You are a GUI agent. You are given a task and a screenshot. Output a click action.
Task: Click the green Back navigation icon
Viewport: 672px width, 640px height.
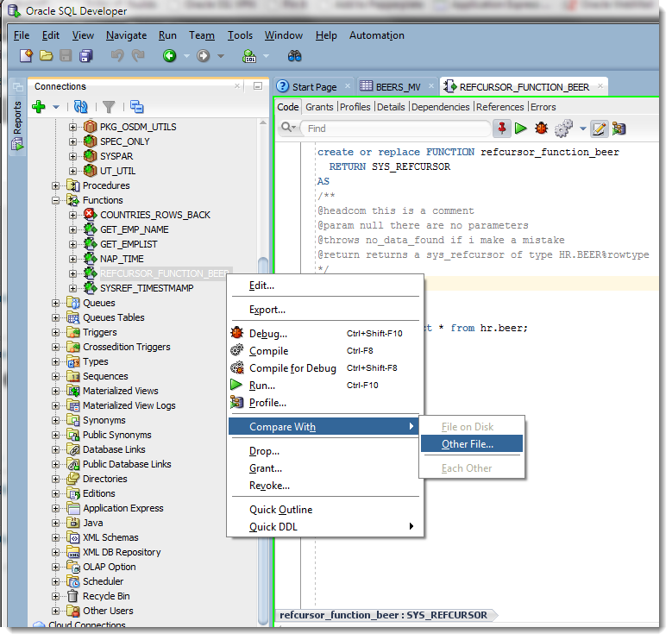pyautogui.click(x=170, y=56)
